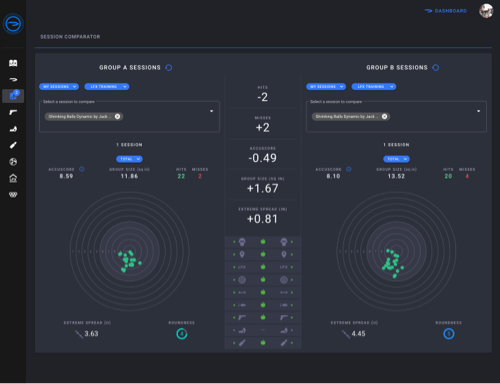Open the Session Comparator sidebar icon with badge
The image size is (500, 384).
tap(13, 96)
